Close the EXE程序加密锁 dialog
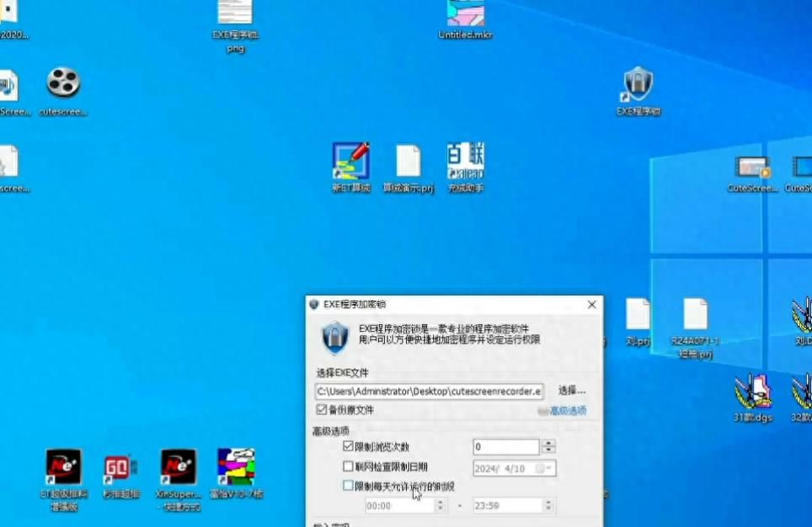Screen dimensions: 812x527 point(592,305)
